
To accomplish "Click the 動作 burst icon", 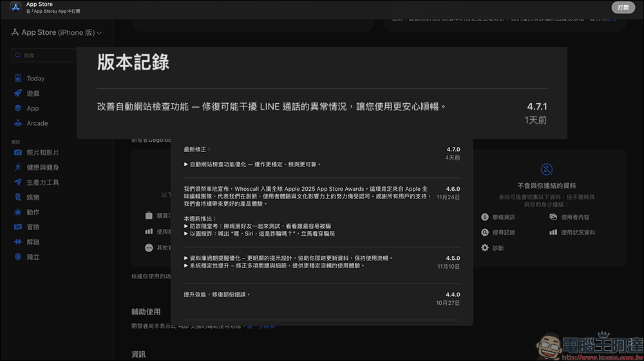I will (x=17, y=212).
